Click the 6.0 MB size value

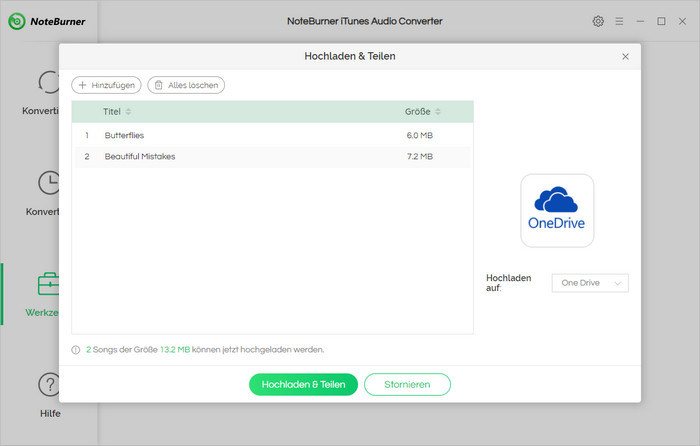pyautogui.click(x=420, y=135)
